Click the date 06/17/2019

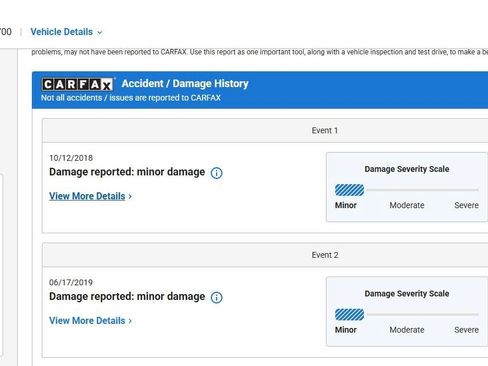(x=71, y=283)
